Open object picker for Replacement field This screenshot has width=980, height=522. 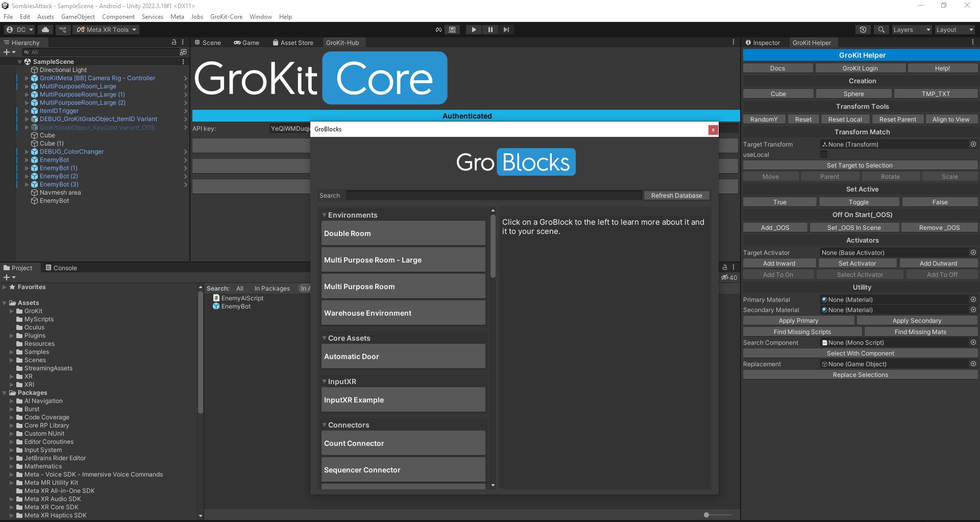point(973,364)
